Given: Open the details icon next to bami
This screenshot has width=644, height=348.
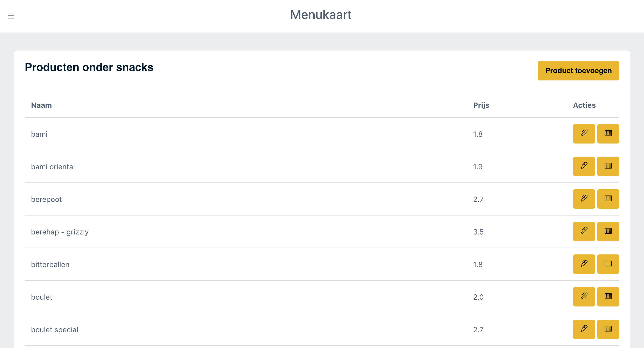Looking at the screenshot, I should tap(608, 134).
